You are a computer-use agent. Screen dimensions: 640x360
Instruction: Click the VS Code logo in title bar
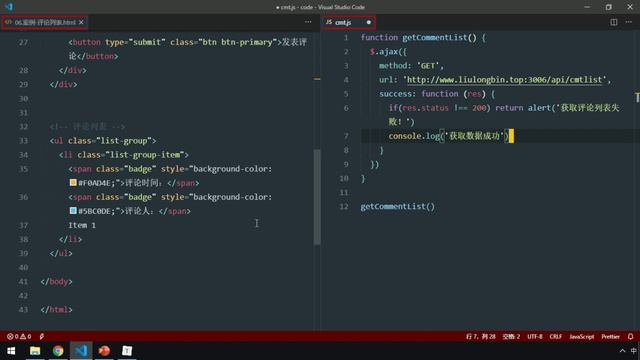pos(9,7)
